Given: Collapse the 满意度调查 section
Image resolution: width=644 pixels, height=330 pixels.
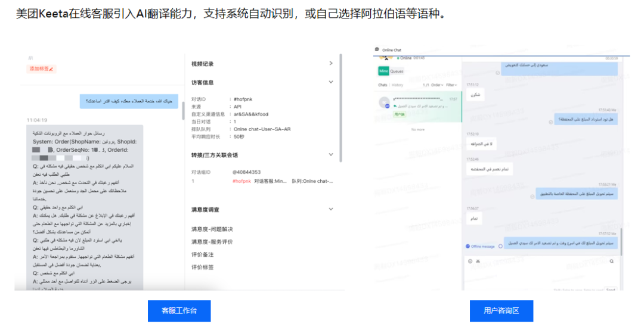Looking at the screenshot, I should coord(330,209).
